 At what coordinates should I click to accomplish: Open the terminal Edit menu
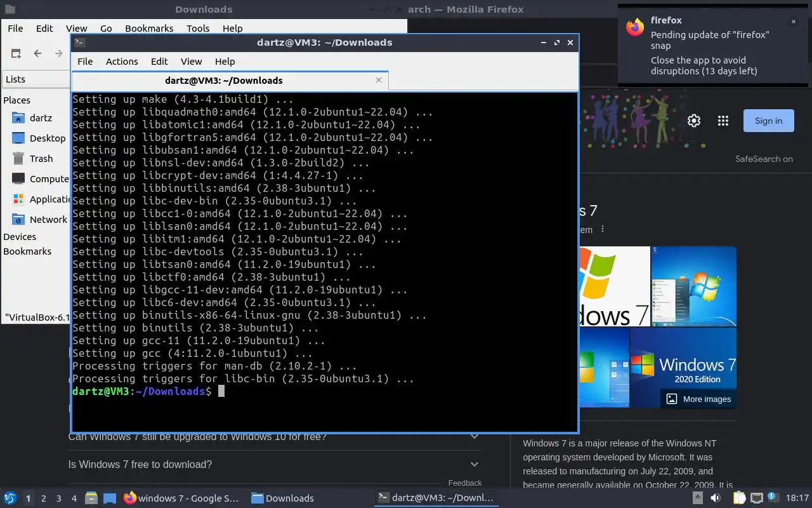[159, 62]
